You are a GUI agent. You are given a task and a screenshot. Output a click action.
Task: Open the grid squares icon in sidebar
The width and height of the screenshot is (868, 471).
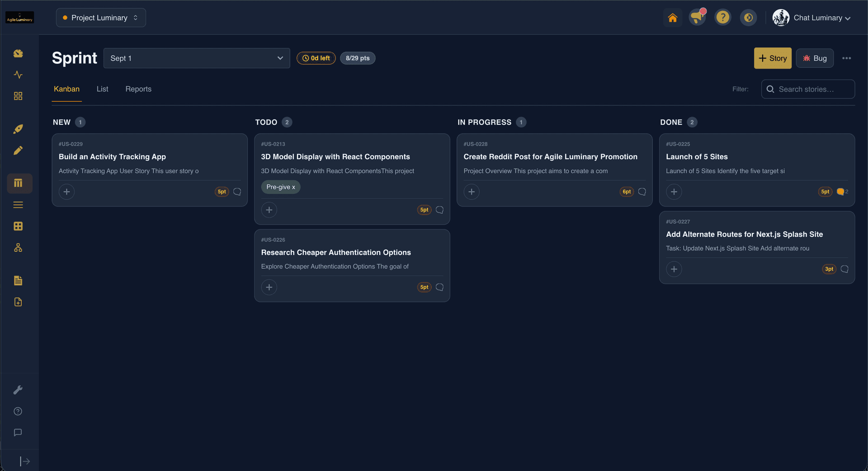18,96
